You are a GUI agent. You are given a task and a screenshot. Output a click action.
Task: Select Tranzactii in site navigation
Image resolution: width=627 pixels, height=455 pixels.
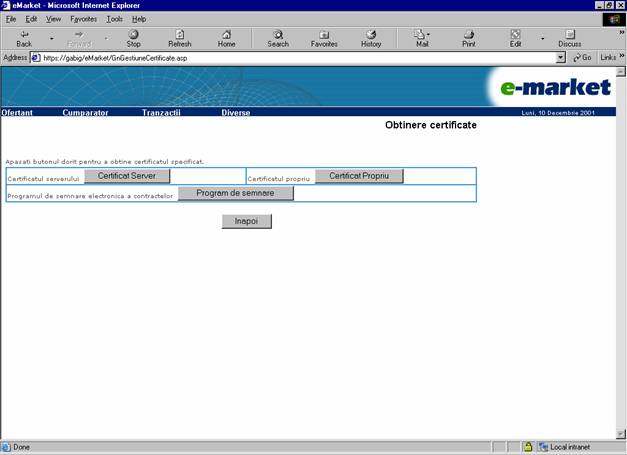161,113
